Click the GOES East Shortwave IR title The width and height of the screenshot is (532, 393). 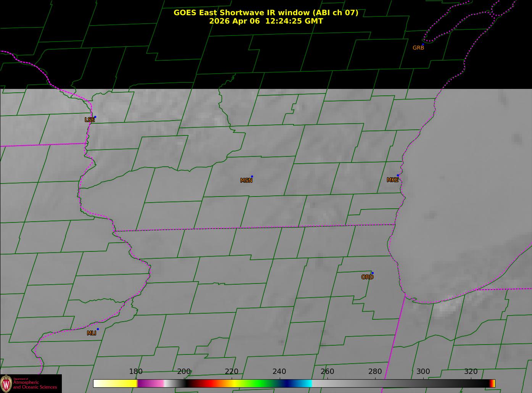266,13
